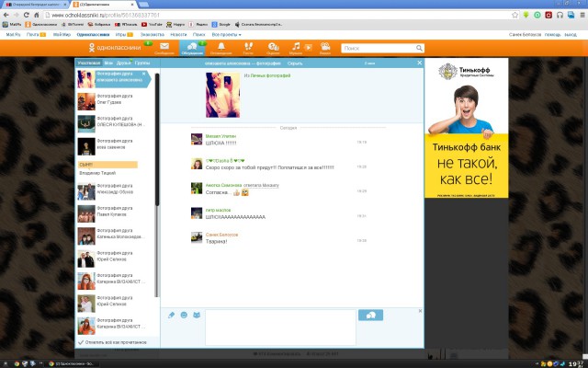The height and width of the screenshot is (368, 588).
Task: Open a new browser tab
Action: coord(143,5)
